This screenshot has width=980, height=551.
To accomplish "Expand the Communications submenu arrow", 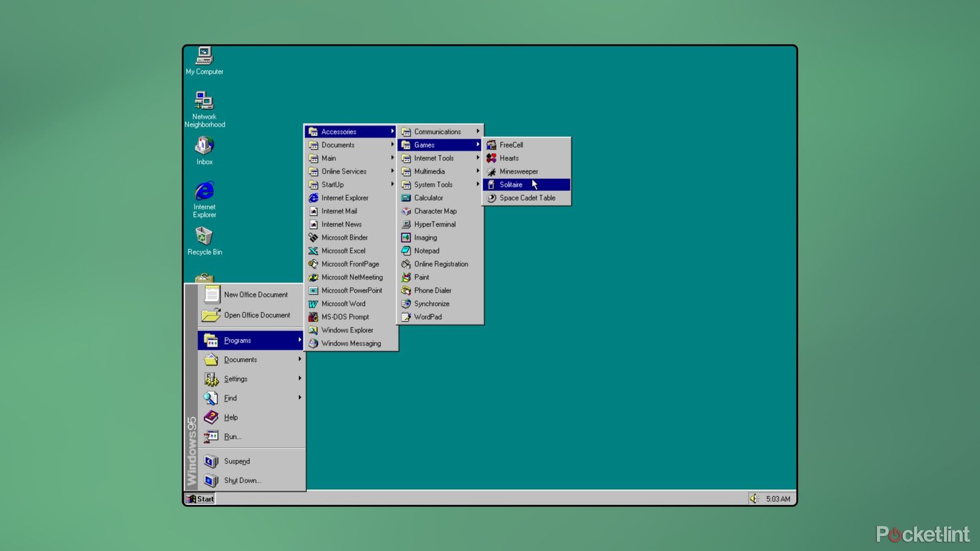I will (478, 132).
